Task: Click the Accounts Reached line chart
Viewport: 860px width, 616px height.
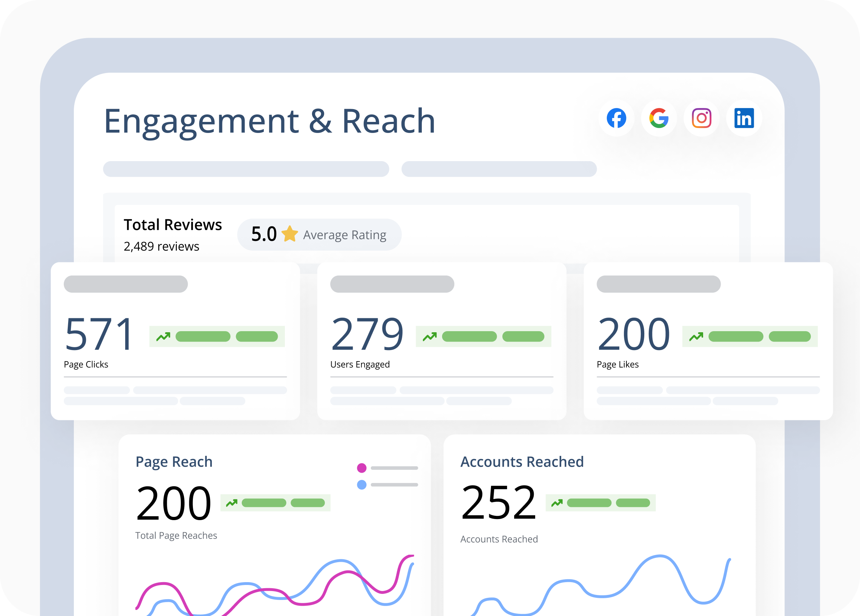Action: point(600,585)
